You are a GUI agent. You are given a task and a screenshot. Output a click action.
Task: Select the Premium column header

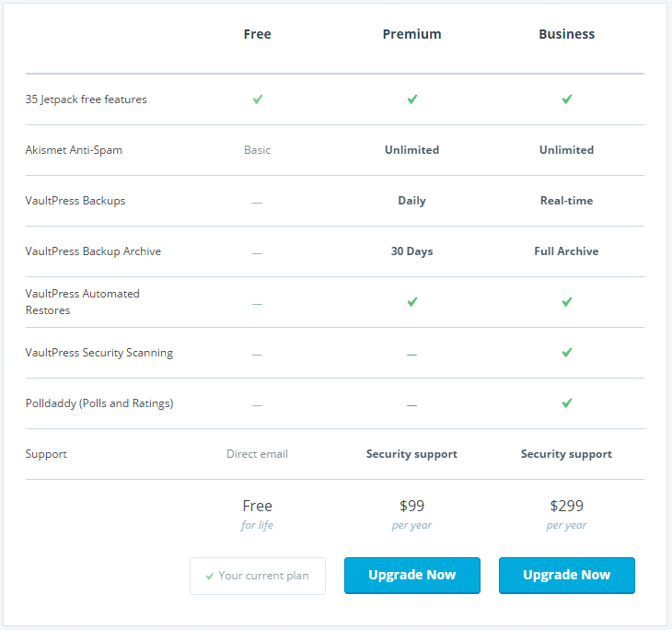pos(411,34)
